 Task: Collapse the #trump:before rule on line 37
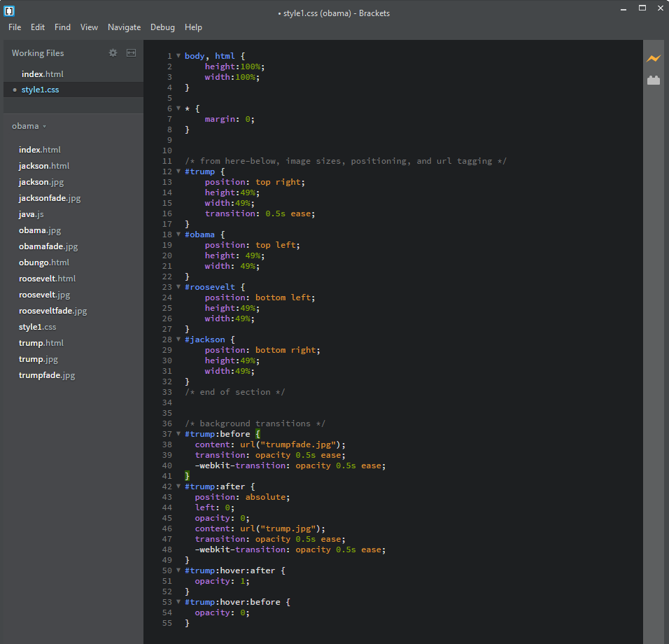[178, 433]
